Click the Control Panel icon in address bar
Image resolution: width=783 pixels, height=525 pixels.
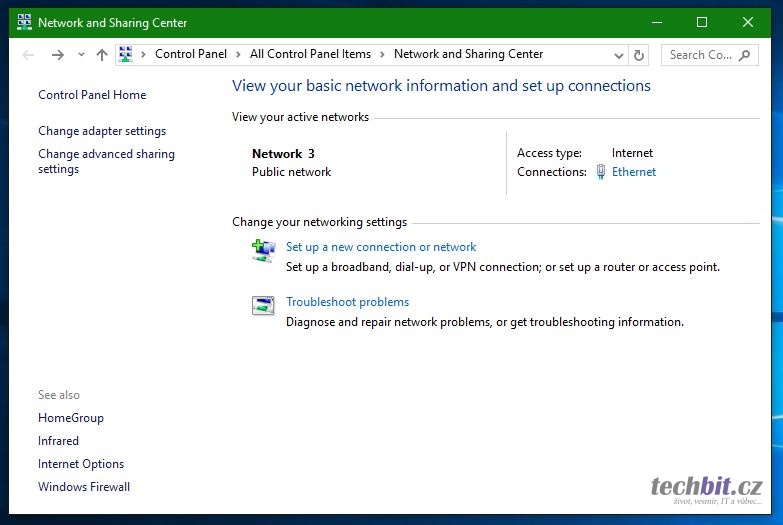126,54
